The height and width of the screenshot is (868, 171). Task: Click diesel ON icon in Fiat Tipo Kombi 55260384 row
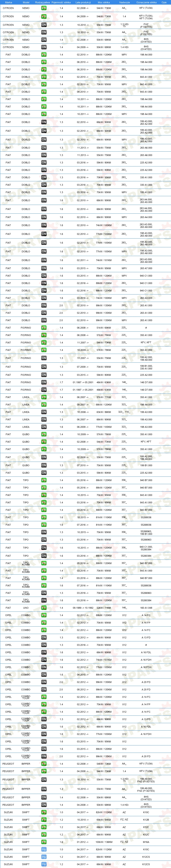pyautogui.click(x=44, y=600)
